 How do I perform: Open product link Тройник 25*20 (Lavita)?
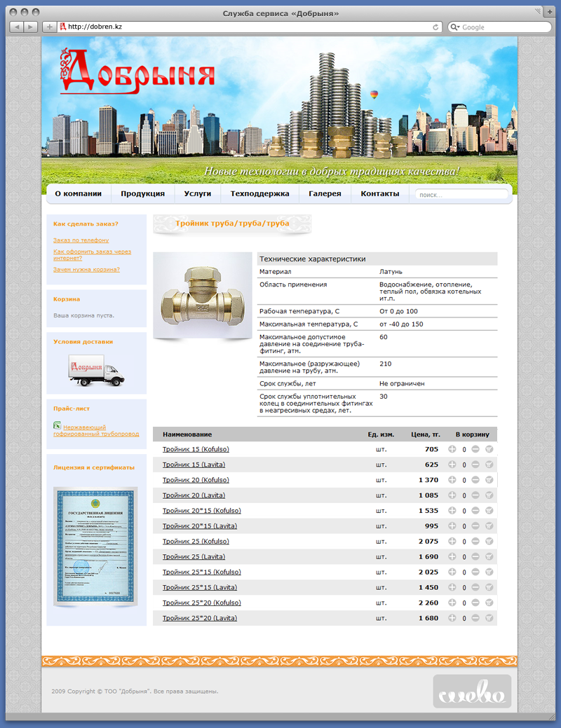tap(200, 617)
